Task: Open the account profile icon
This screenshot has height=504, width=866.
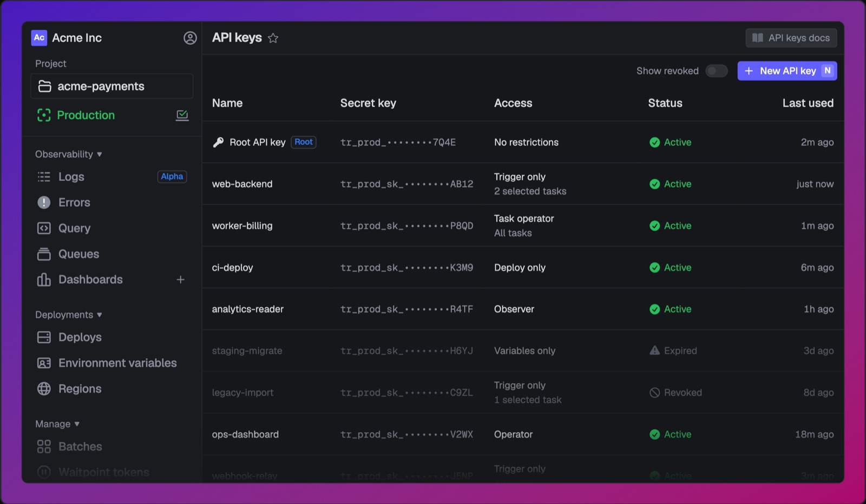Action: click(190, 38)
